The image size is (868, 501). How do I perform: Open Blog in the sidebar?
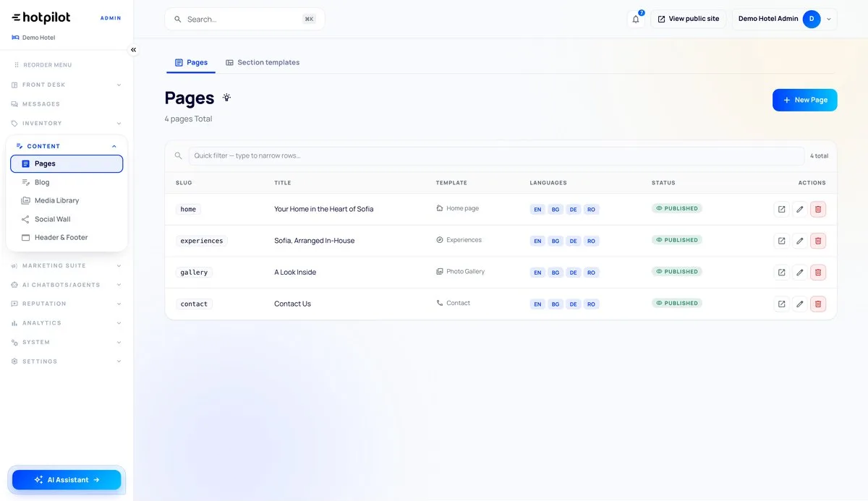[67, 182]
